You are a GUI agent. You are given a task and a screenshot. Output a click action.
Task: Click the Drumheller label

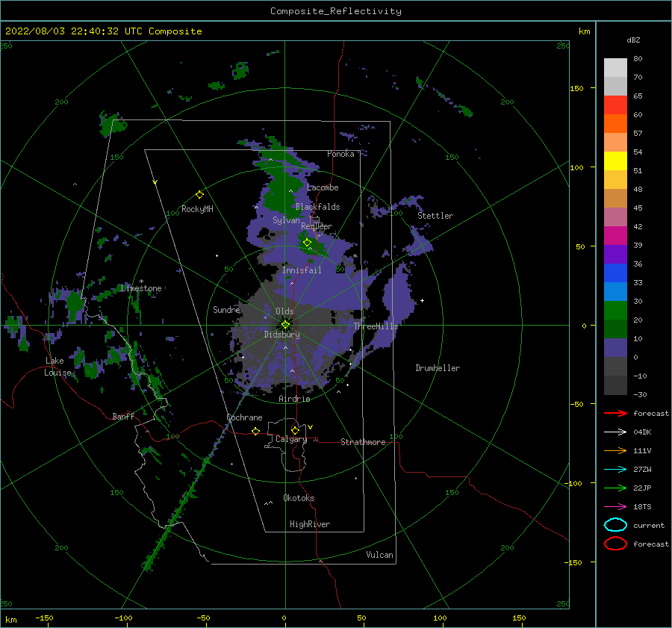click(x=438, y=368)
